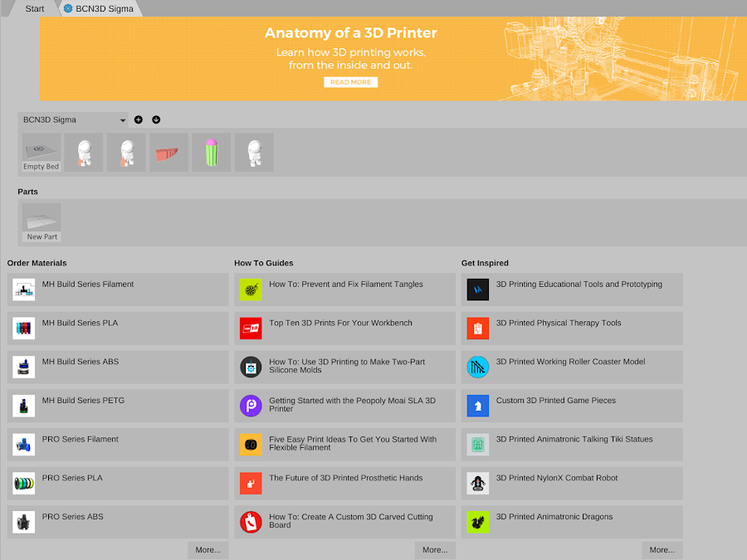Click the PRO Series Filament icon

[x=24, y=445]
